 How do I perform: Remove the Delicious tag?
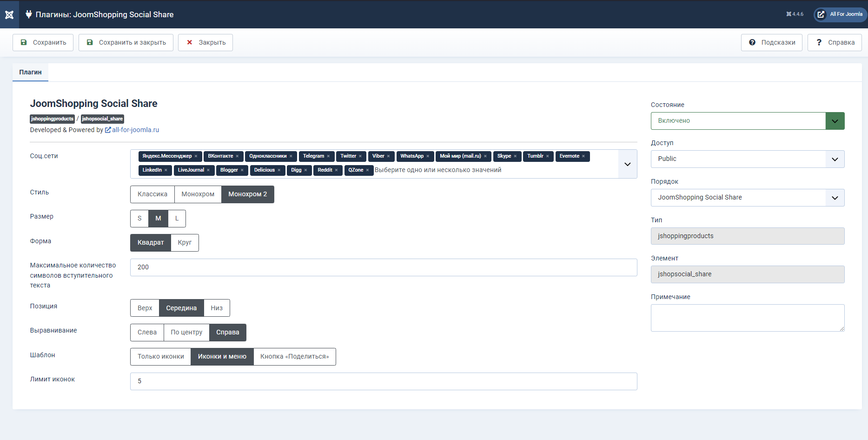click(279, 170)
